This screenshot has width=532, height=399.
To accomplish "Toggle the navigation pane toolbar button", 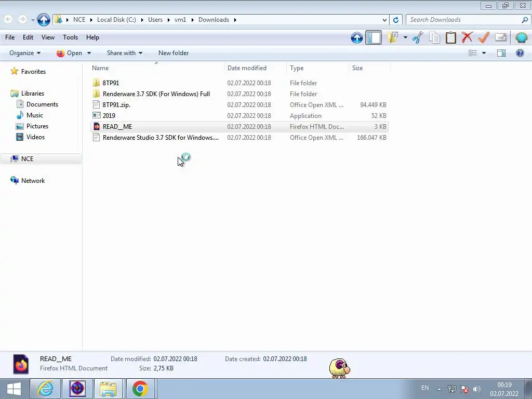I will click(x=374, y=37).
